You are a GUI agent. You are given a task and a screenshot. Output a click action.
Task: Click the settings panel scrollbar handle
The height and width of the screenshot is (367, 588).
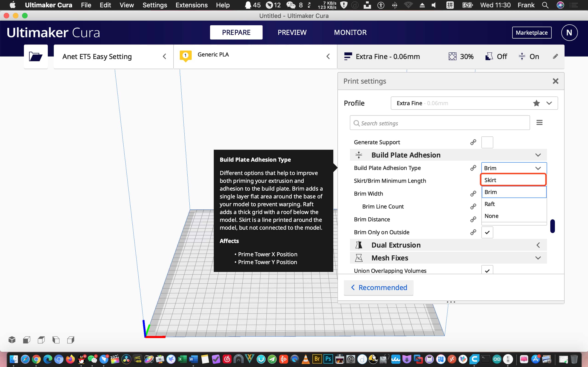(552, 226)
